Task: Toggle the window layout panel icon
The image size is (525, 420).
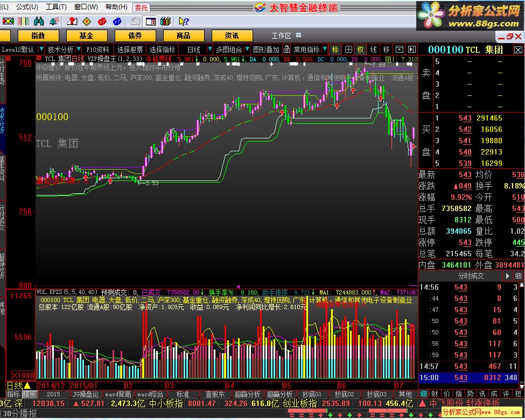Action: pos(151,22)
